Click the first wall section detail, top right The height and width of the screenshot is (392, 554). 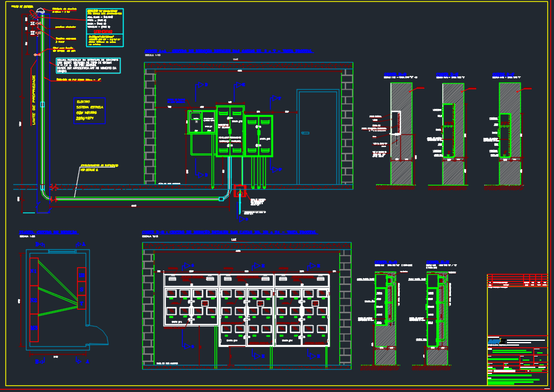pos(400,134)
